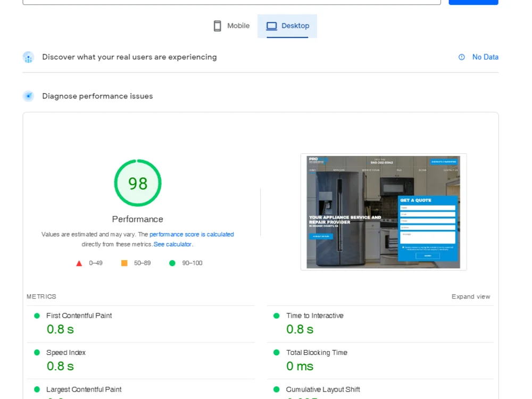
Task: Click the orange square score legend icon
Action: (x=124, y=263)
